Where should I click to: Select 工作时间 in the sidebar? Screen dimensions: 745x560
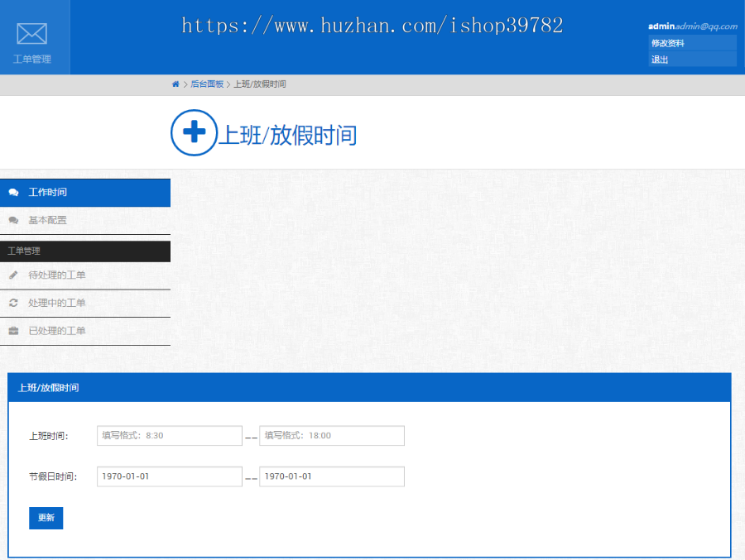85,193
